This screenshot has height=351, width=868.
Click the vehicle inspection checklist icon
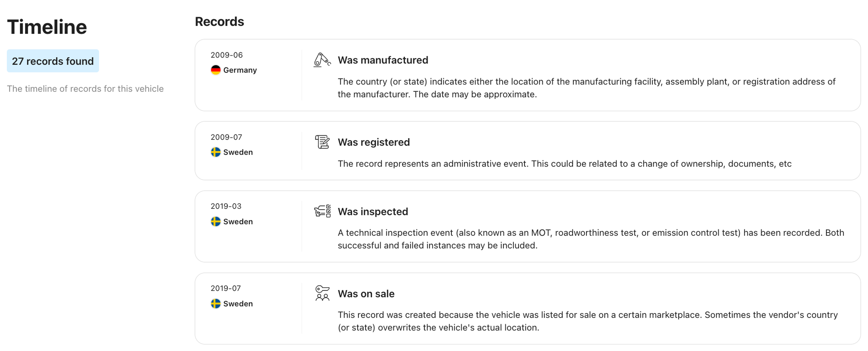pyautogui.click(x=323, y=211)
